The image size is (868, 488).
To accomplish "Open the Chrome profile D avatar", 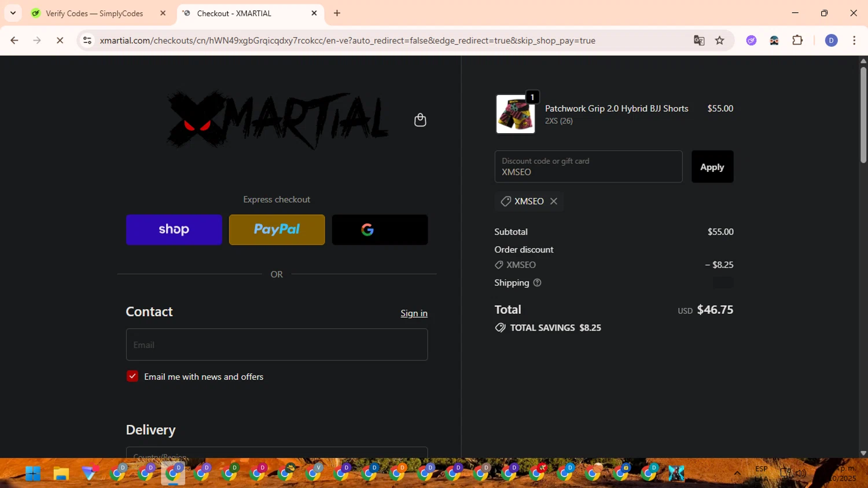I will pos(832,41).
